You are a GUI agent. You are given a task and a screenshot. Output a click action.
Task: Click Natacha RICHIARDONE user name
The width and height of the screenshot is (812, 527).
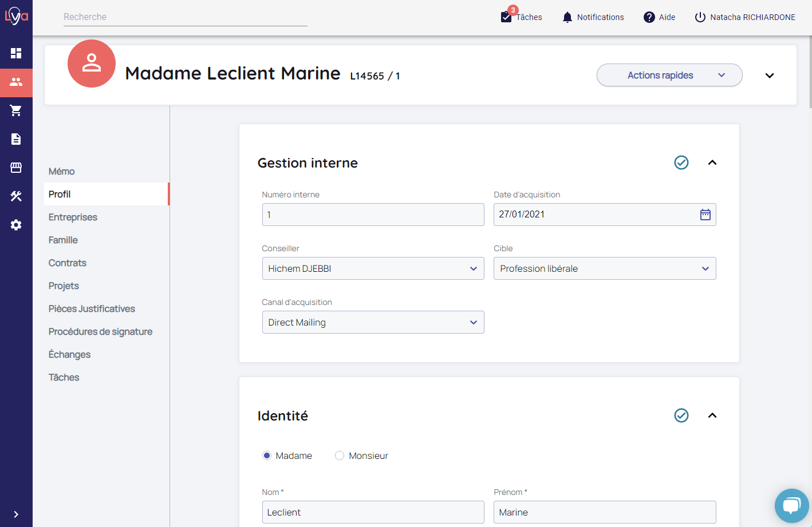[752, 17]
